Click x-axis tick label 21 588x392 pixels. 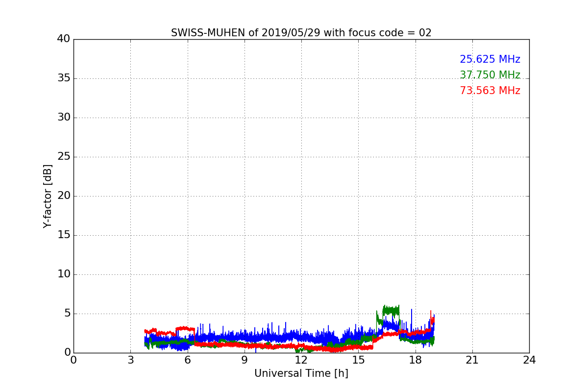[472, 360]
